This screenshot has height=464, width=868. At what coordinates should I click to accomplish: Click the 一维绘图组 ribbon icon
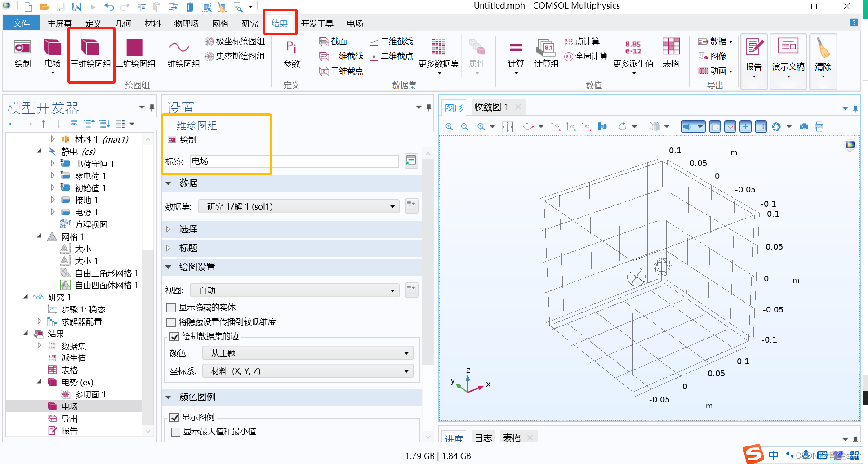click(x=179, y=54)
